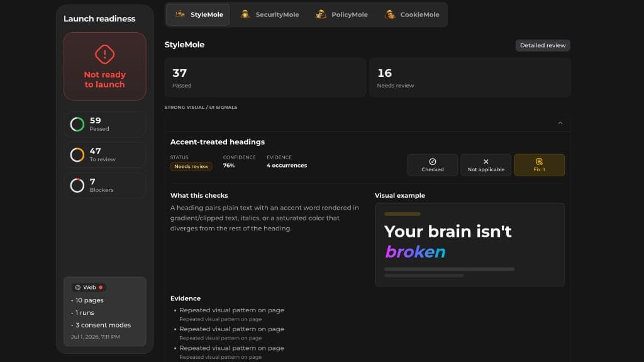644x362 pixels.
Task: Switch to the SecurityMole tab
Action: pos(270,14)
